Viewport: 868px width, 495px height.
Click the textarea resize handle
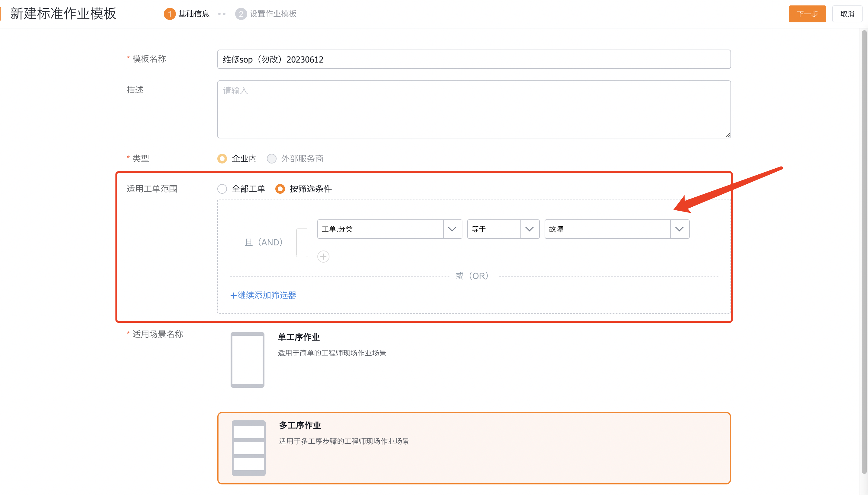[x=727, y=135]
